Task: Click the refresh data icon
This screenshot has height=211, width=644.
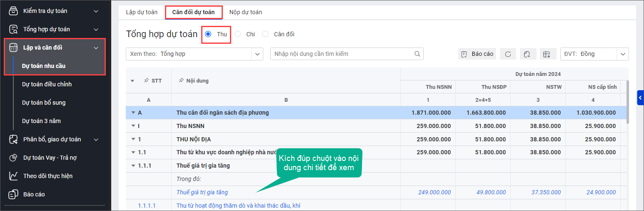Action: [x=508, y=54]
